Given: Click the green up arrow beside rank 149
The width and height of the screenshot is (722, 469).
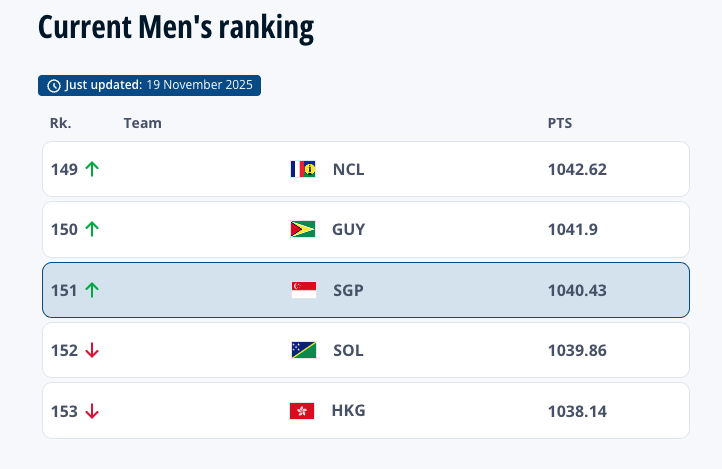Looking at the screenshot, I should (92, 169).
